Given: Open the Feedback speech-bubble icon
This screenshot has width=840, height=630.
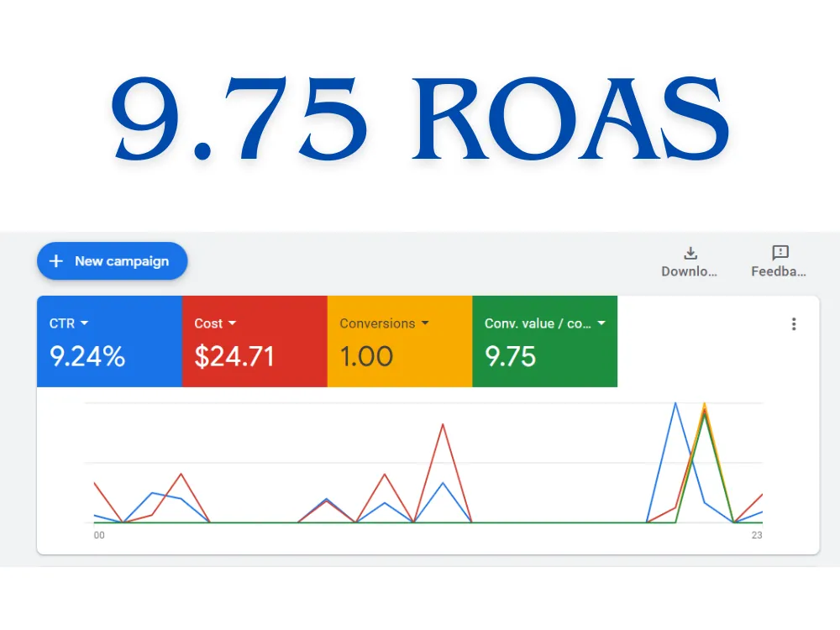Looking at the screenshot, I should tap(780, 252).
